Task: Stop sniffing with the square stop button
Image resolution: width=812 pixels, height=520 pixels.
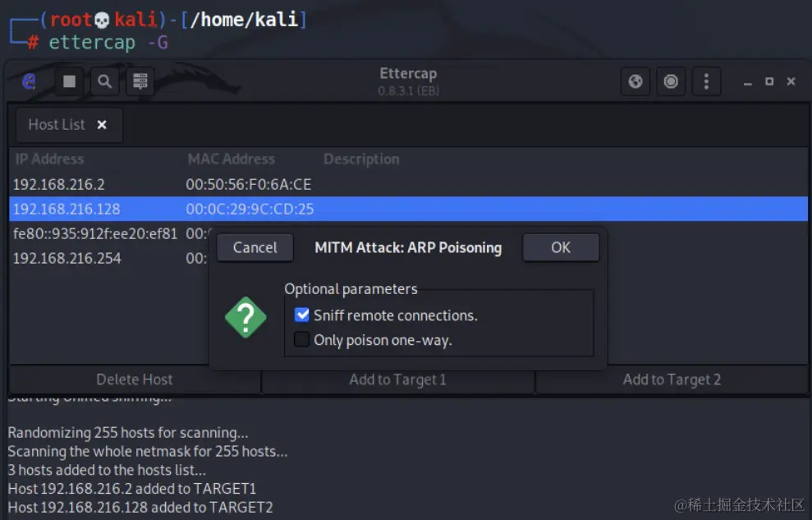Action: [70, 81]
